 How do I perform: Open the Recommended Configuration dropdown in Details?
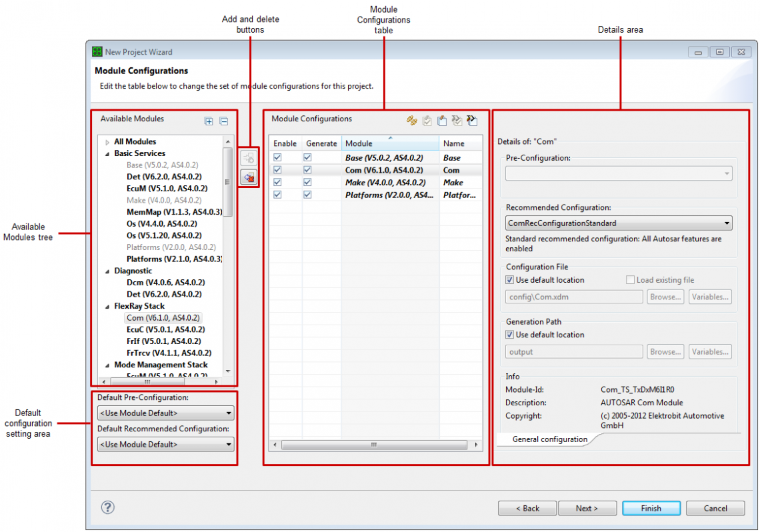point(619,223)
